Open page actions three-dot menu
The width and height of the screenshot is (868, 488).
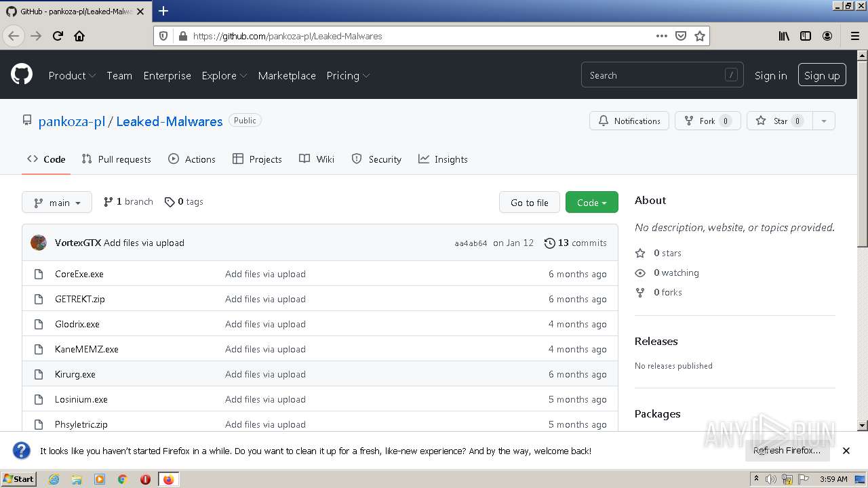662,36
